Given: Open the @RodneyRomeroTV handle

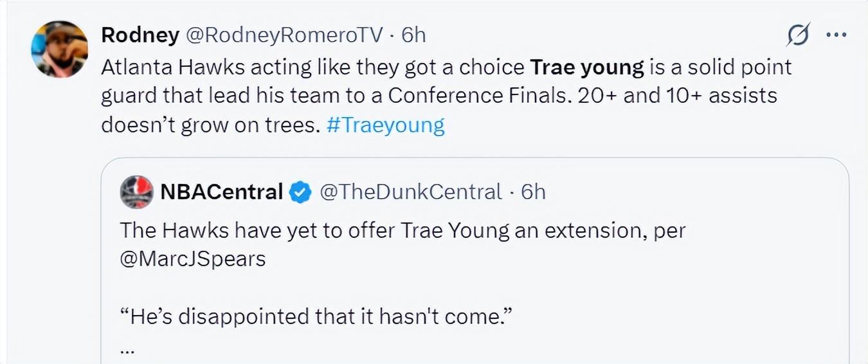Looking at the screenshot, I should tap(284, 35).
